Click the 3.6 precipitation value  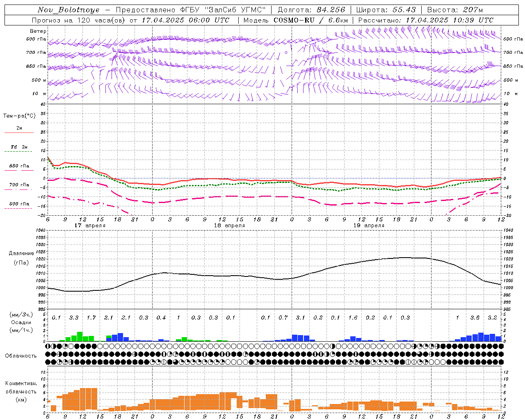coord(475,318)
